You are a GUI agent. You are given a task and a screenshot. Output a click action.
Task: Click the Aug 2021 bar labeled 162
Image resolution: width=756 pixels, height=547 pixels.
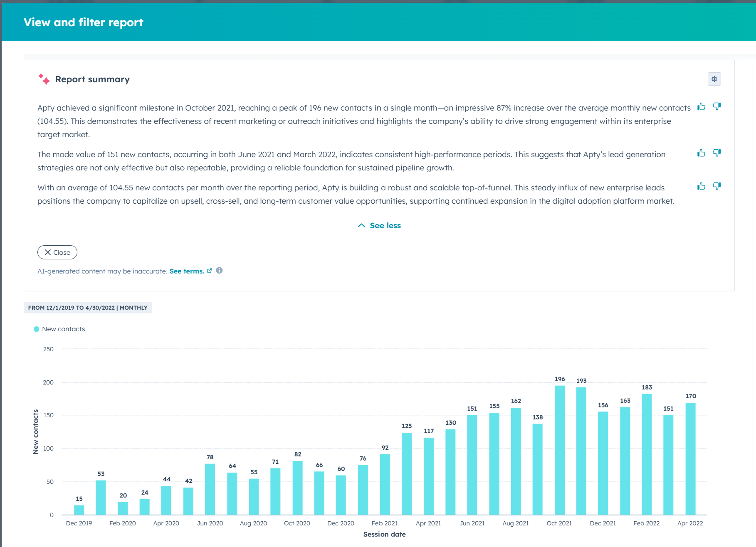click(x=516, y=461)
